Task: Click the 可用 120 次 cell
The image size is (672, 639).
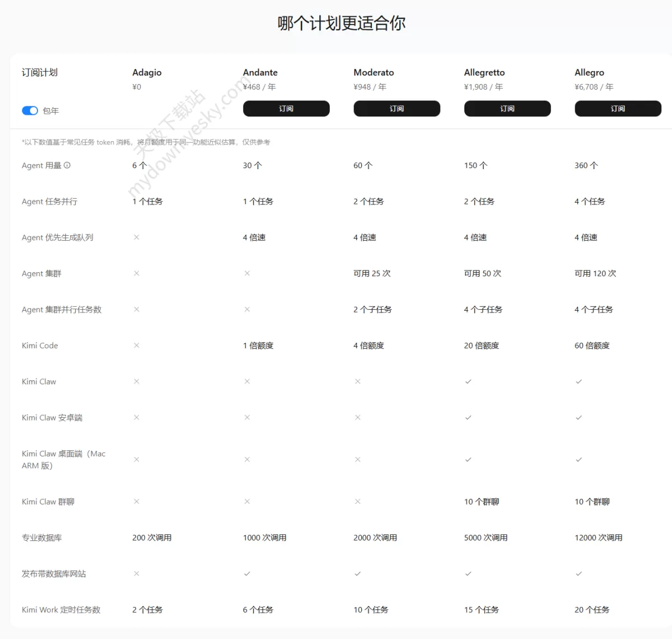Action: 595,273
